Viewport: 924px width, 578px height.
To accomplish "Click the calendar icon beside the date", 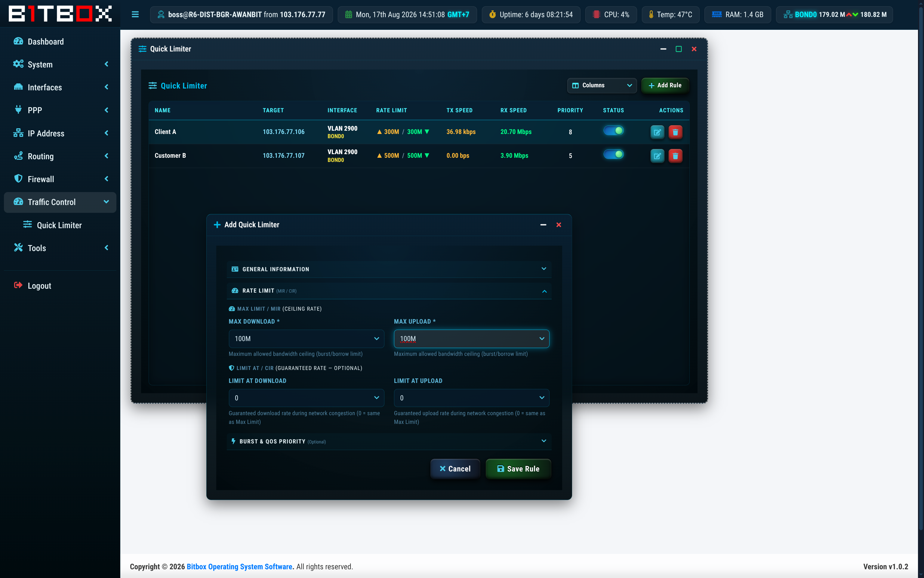I will (349, 14).
